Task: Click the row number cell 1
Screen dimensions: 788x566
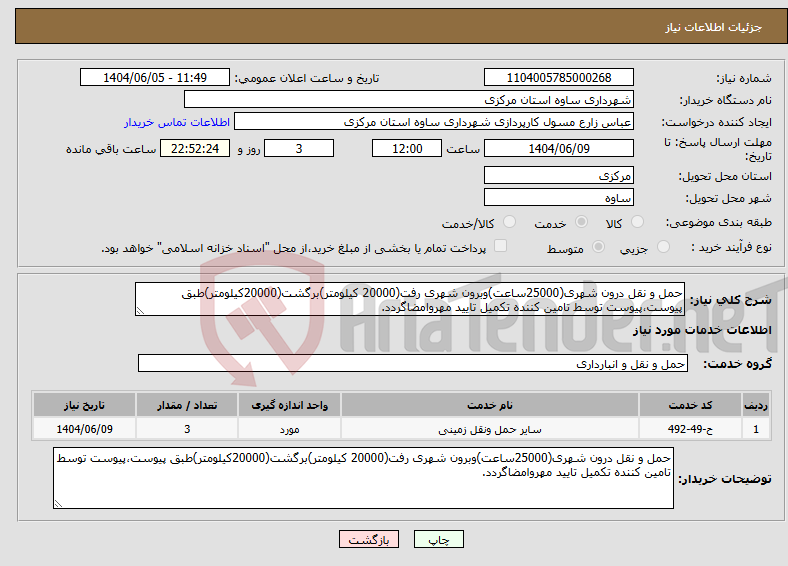Action: pos(756,429)
